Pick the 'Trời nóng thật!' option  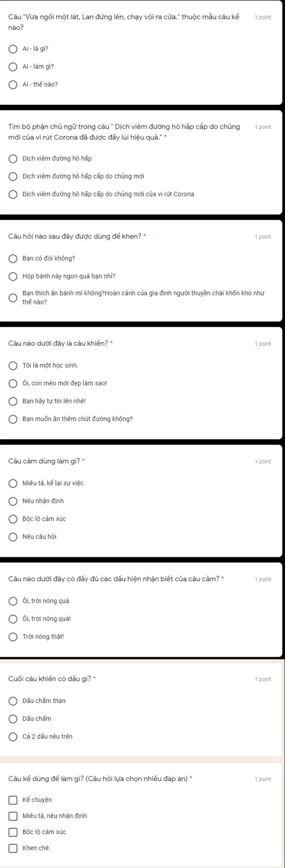point(13,637)
